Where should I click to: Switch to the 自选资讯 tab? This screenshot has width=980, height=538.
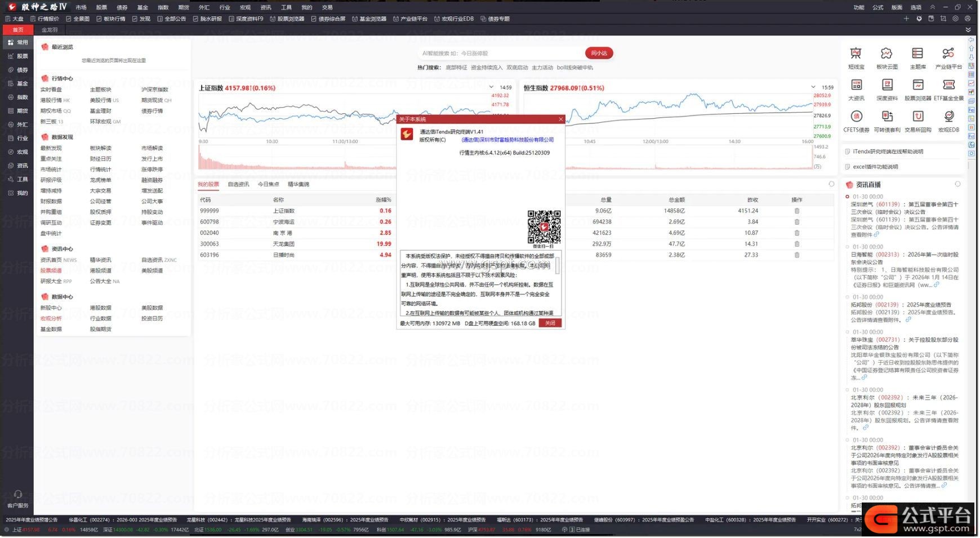[x=238, y=184]
